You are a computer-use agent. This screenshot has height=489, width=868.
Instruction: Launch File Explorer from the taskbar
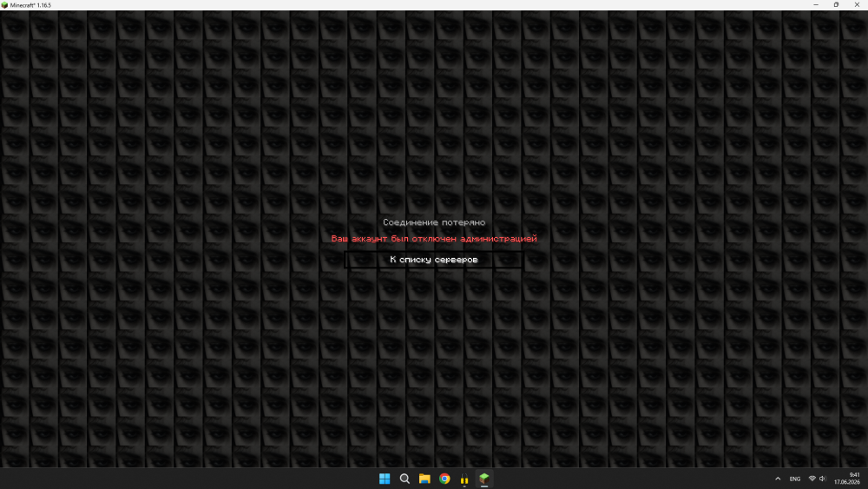click(x=424, y=479)
